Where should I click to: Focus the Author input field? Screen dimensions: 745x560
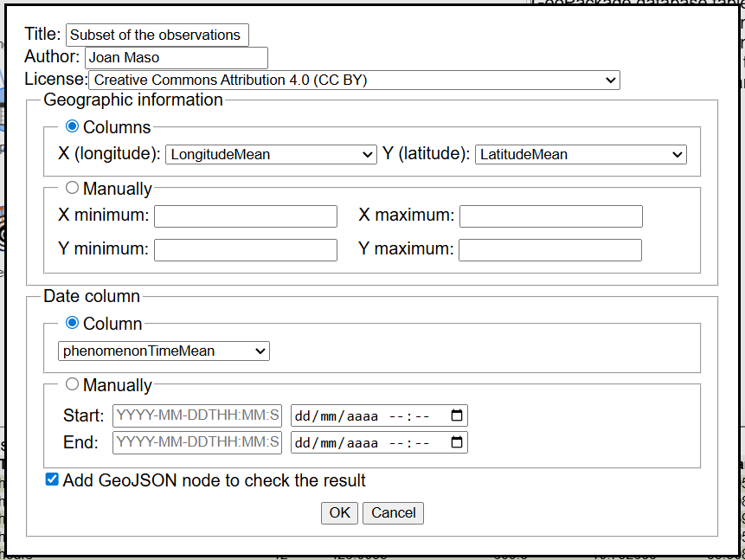pos(176,58)
